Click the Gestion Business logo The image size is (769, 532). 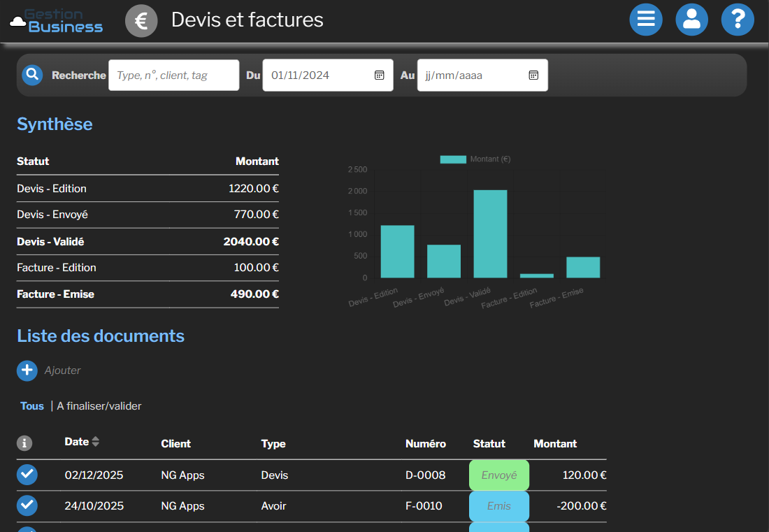pos(57,21)
